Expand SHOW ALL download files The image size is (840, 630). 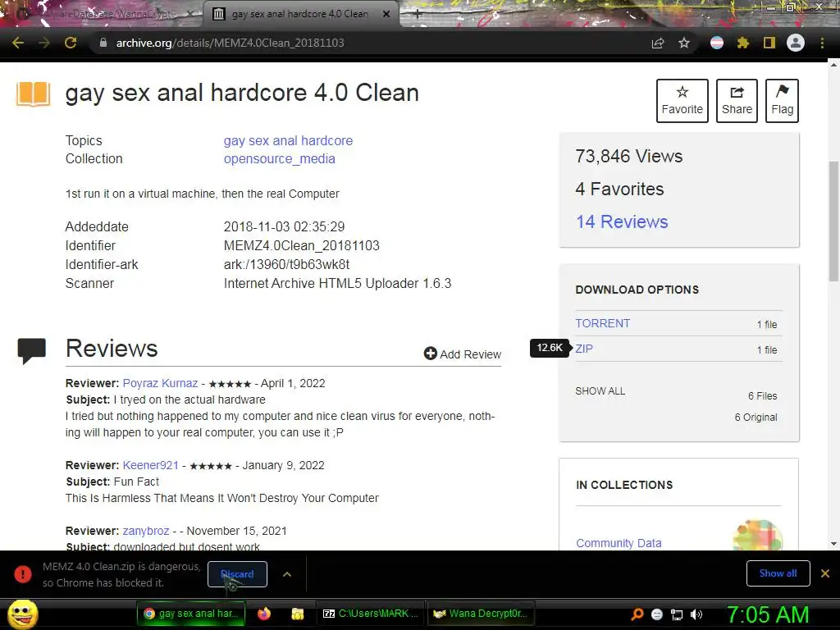pos(600,391)
